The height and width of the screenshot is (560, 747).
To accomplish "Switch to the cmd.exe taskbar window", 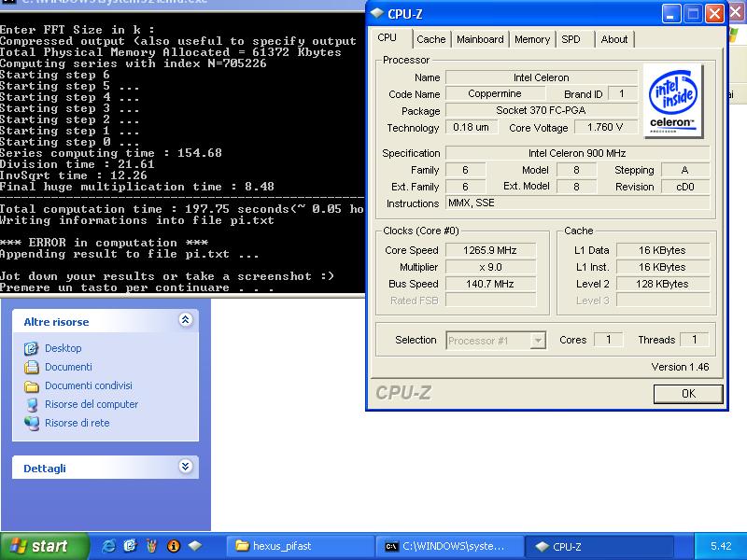I will coord(449,546).
